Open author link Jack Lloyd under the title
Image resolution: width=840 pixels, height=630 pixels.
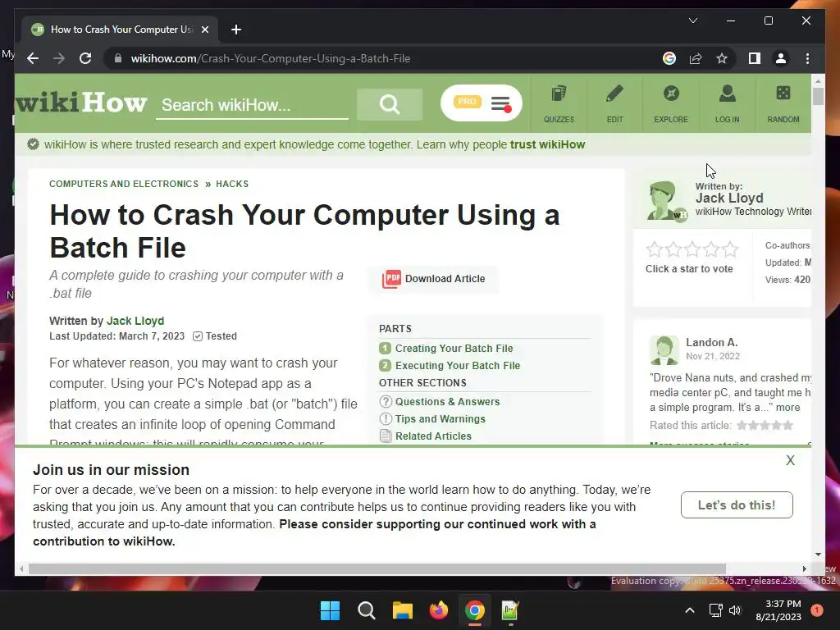click(x=135, y=321)
